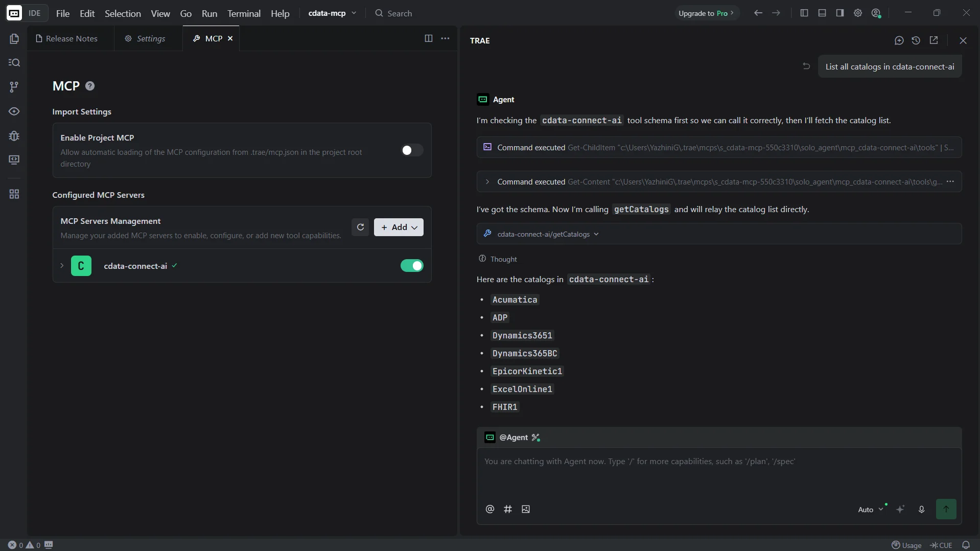The width and height of the screenshot is (980, 551).
Task: Click the FHIR1 catalog entry
Action: tap(505, 407)
